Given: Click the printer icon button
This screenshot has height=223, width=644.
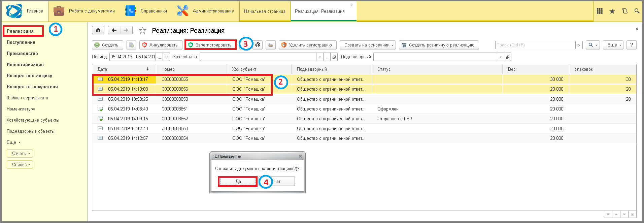Looking at the screenshot, I should (x=271, y=45).
